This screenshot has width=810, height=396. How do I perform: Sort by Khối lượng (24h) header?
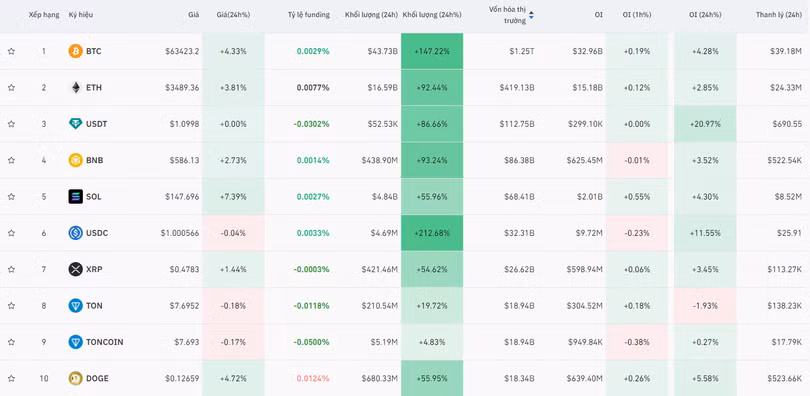pos(371,15)
